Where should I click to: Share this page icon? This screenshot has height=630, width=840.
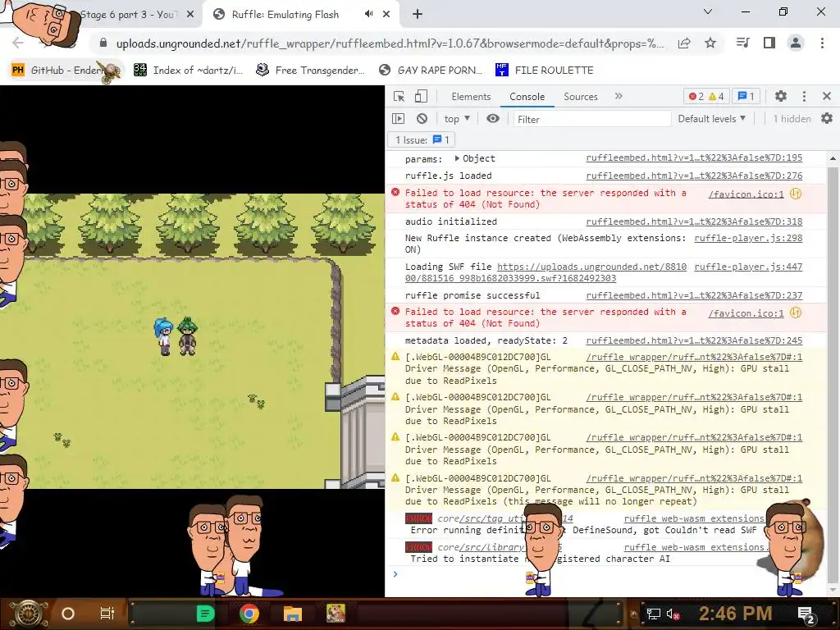point(684,43)
